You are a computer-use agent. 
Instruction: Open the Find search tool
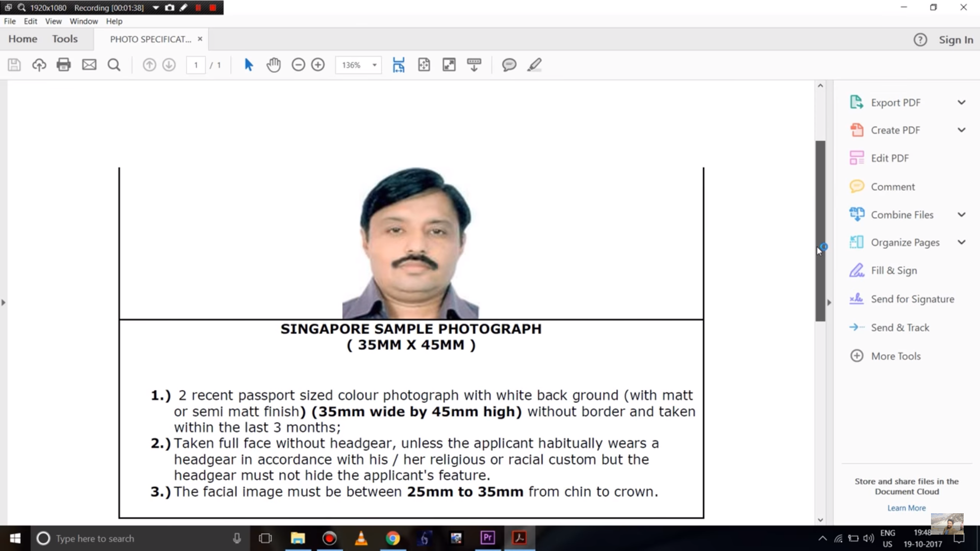tap(114, 65)
